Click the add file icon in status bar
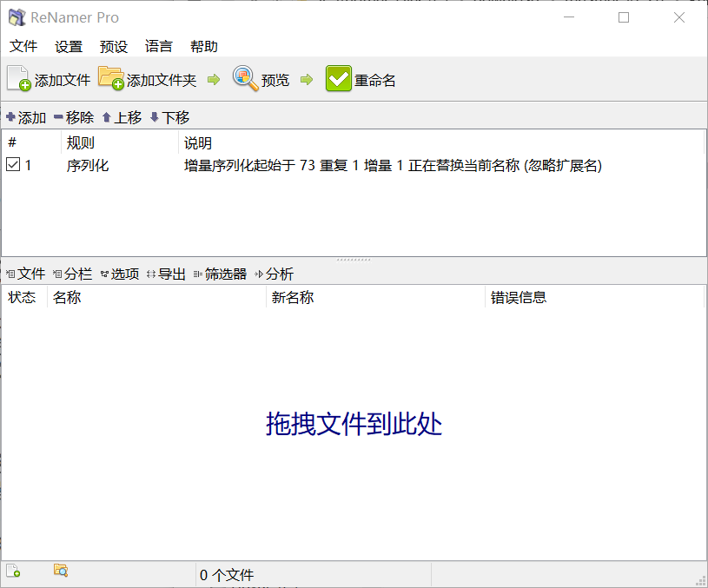 (14, 571)
